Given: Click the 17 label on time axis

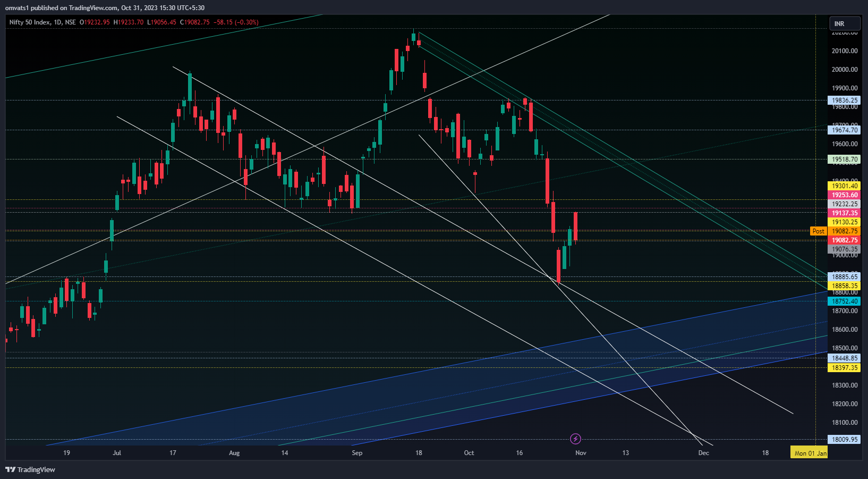Looking at the screenshot, I should [x=173, y=453].
